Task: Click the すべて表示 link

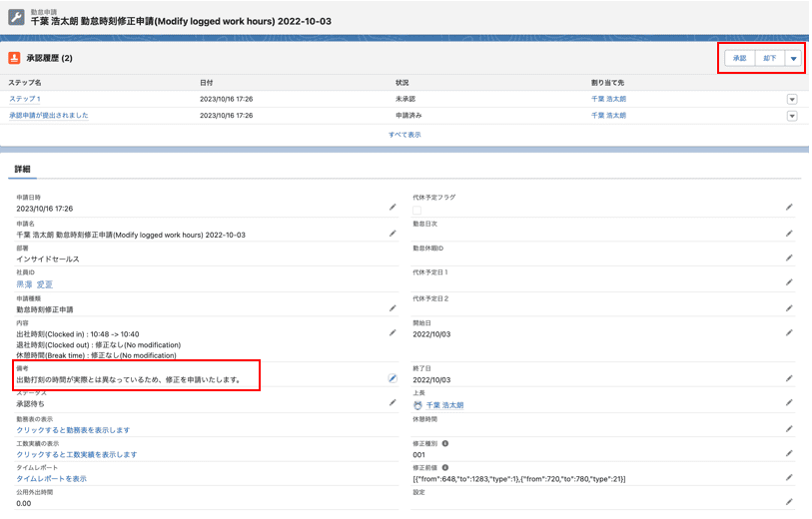Action: [x=405, y=134]
